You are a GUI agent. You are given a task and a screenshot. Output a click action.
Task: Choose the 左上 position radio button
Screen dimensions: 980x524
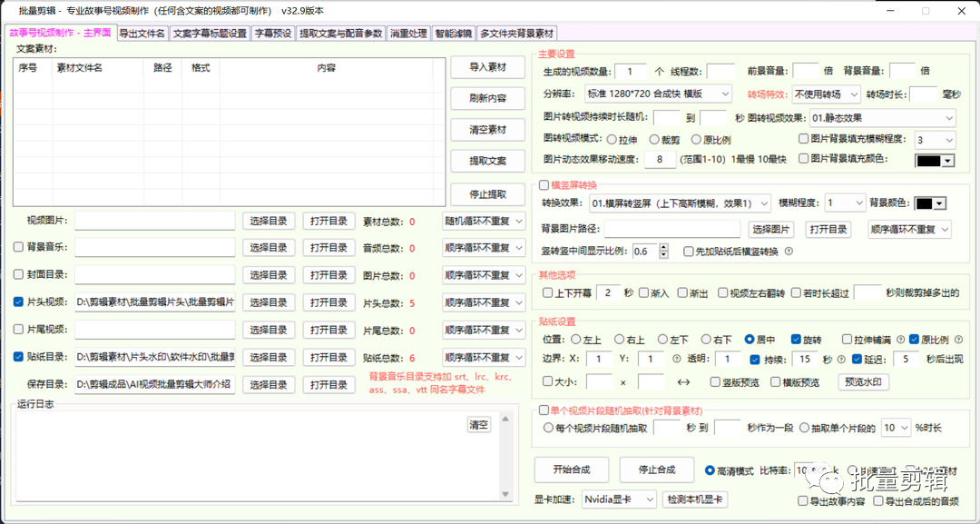tap(575, 340)
